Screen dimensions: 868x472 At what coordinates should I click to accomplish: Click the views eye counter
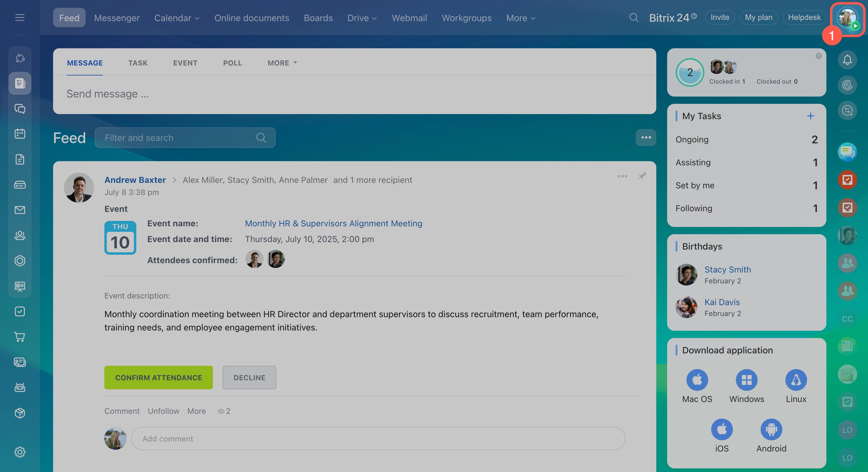pos(224,411)
